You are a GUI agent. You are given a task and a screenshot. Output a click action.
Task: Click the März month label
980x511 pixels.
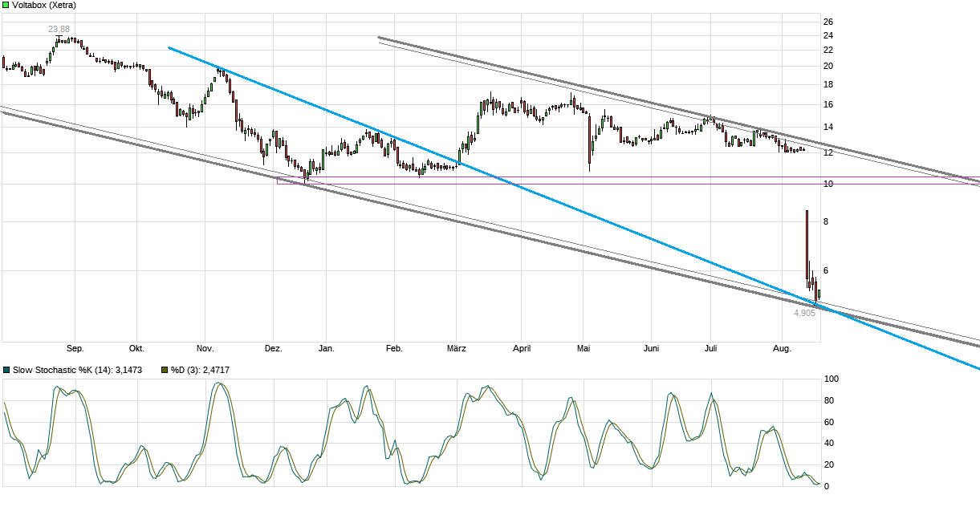456,348
